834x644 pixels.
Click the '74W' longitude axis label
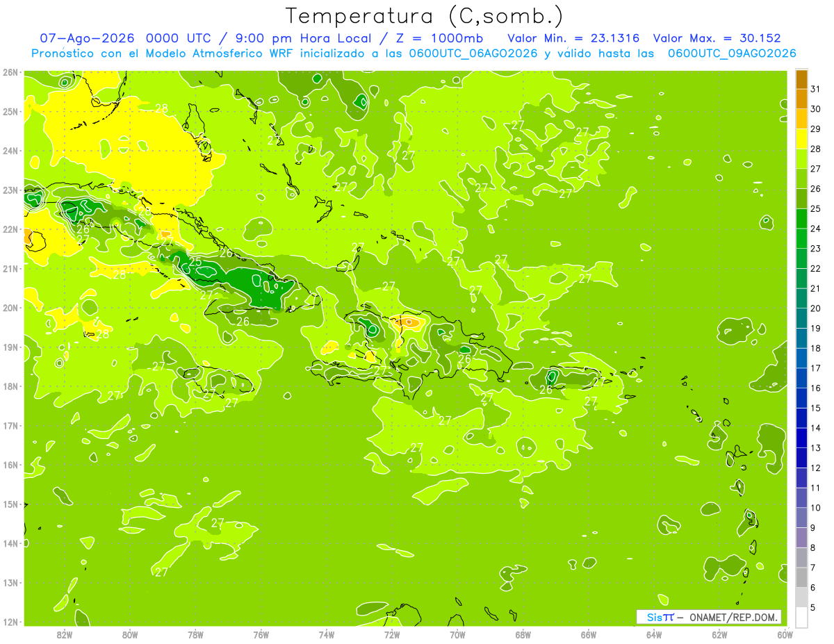tap(327, 634)
